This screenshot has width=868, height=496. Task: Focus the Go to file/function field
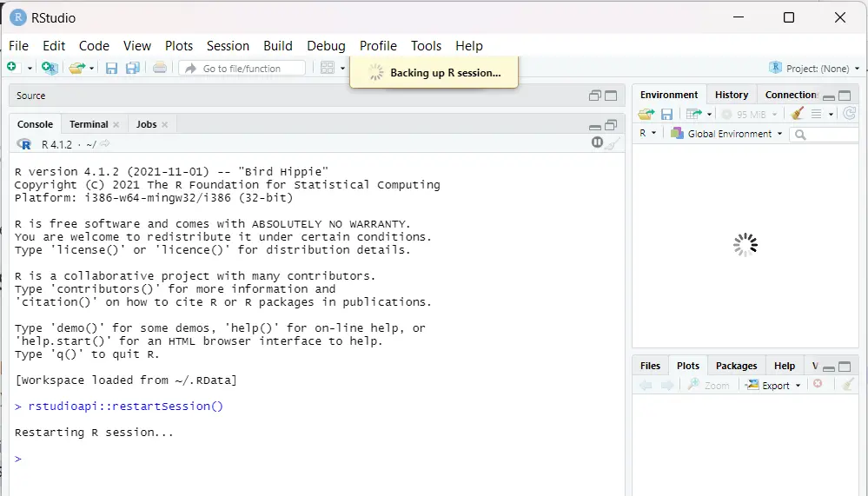tap(242, 68)
